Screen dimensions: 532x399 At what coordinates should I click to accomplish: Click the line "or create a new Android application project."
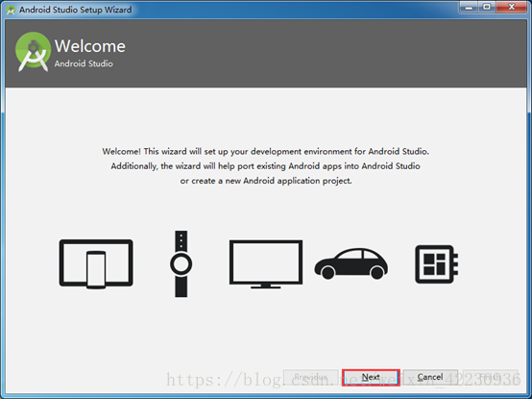(x=266, y=181)
